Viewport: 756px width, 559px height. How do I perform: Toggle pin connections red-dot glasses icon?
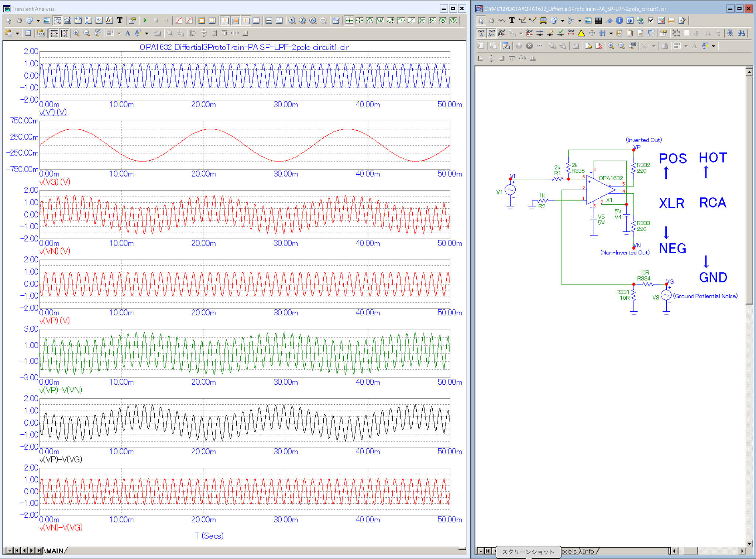pos(571,33)
